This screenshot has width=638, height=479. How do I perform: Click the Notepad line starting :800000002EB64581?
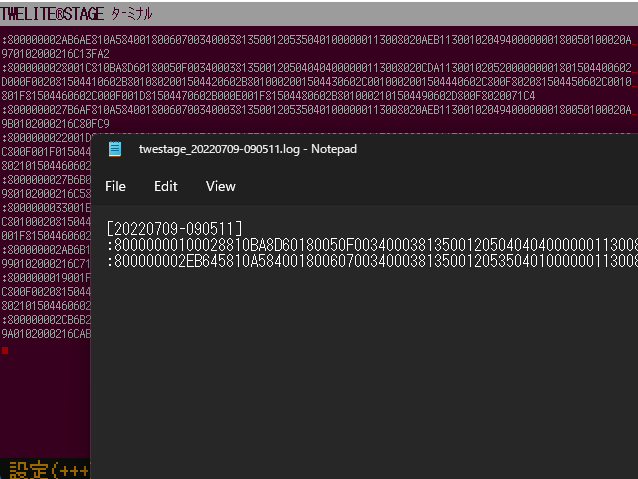pos(370,261)
